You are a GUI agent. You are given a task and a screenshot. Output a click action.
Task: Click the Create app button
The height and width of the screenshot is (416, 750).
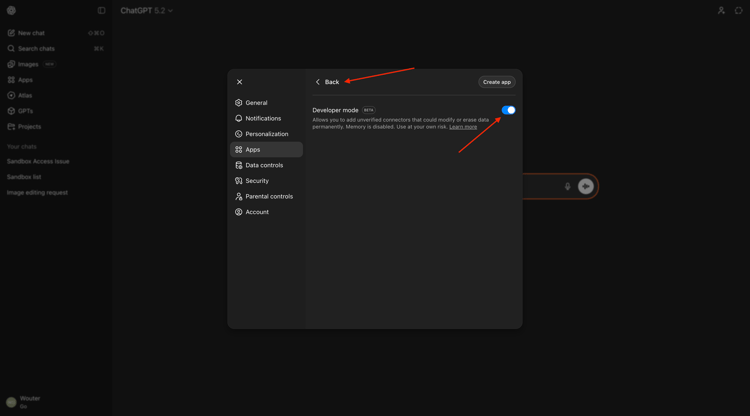(496, 82)
